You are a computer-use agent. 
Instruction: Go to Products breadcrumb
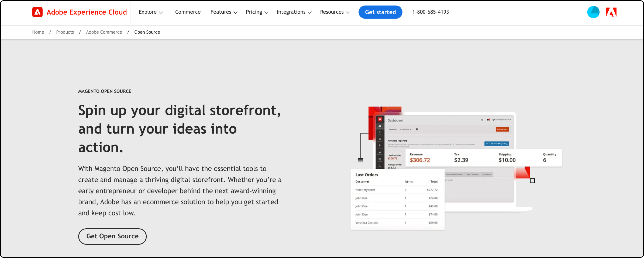pyautogui.click(x=65, y=32)
